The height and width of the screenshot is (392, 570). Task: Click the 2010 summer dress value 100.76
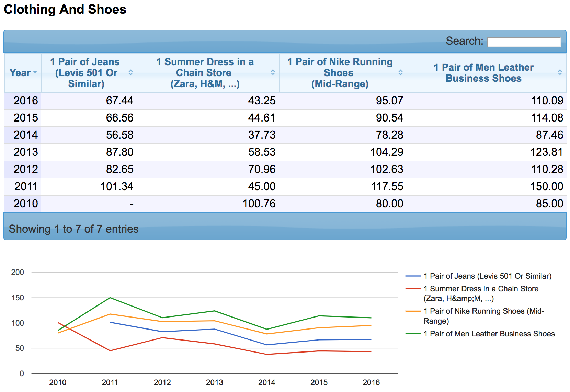pos(259,204)
